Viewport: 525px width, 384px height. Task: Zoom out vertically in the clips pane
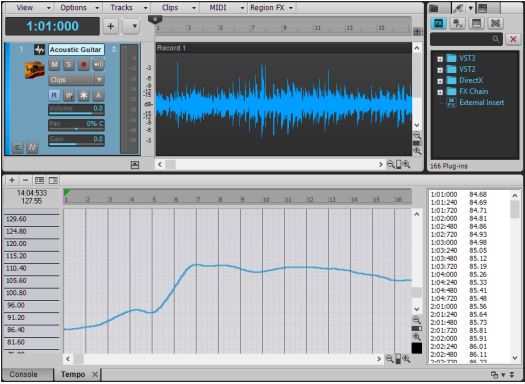coord(417,135)
